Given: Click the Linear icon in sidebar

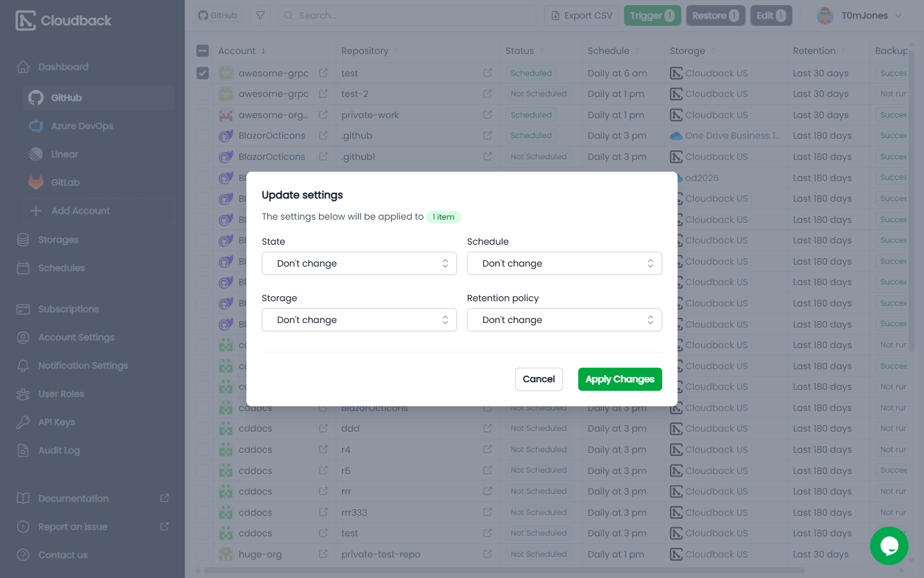Looking at the screenshot, I should pos(36,154).
